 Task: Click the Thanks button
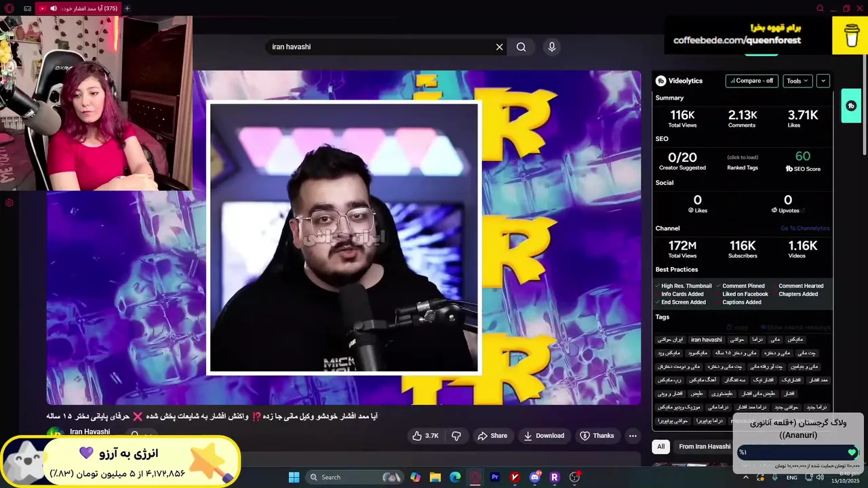[597, 436]
